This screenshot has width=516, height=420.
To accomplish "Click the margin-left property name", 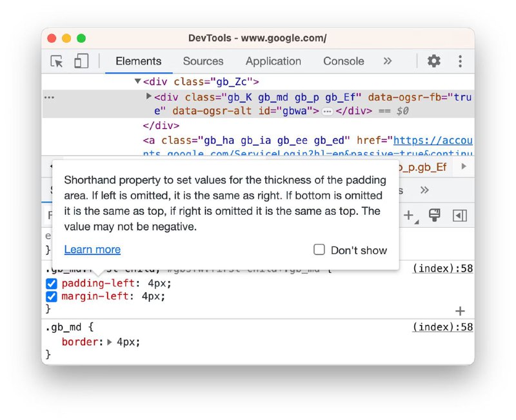I will [x=95, y=296].
